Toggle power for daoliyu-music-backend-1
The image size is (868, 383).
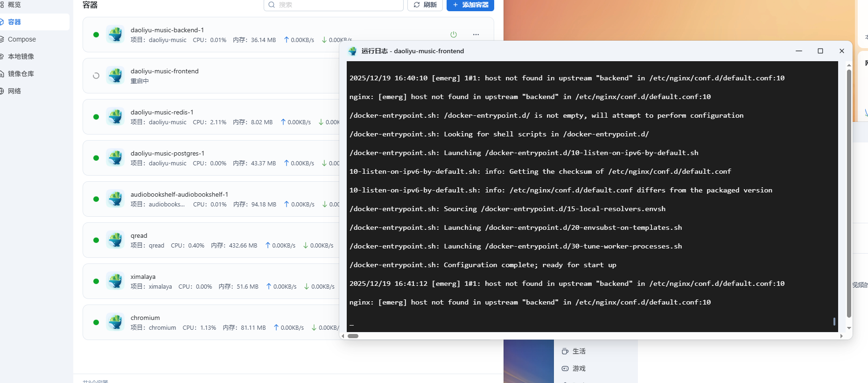tap(454, 35)
